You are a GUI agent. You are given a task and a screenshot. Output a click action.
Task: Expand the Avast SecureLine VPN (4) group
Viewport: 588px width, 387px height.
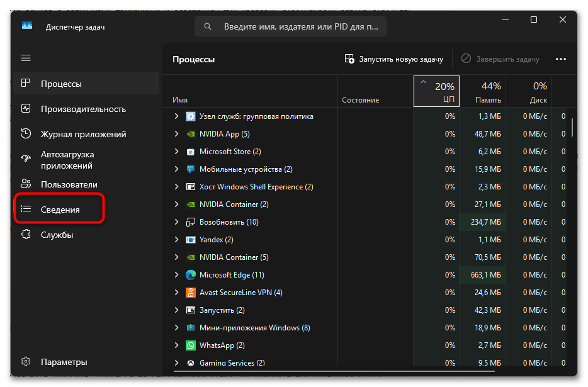176,293
